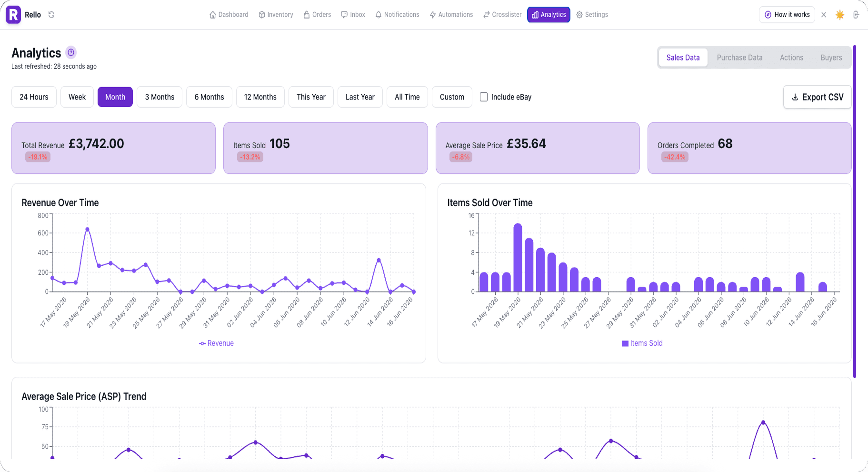View Notifications page
The height and width of the screenshot is (472, 868).
tap(398, 15)
